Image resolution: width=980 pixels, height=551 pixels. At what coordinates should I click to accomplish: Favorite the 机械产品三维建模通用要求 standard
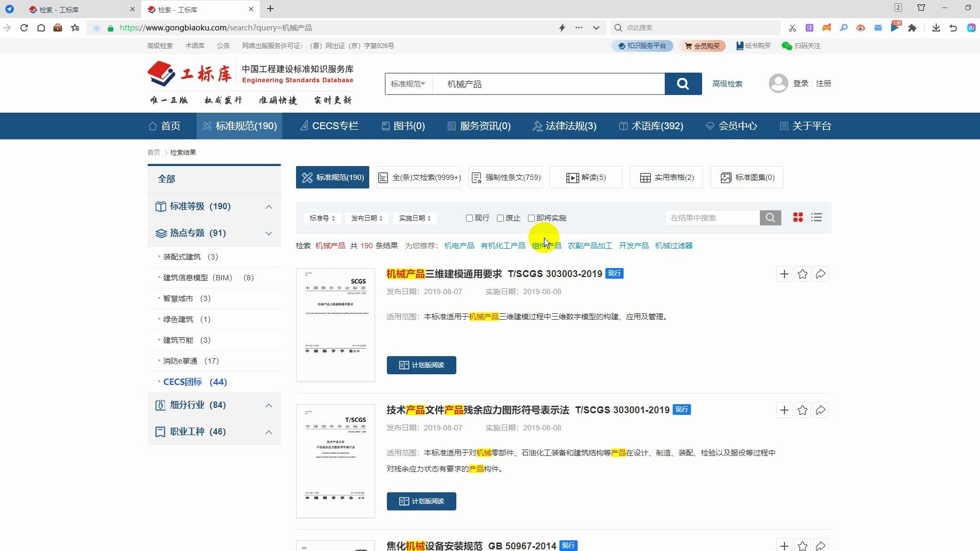802,274
